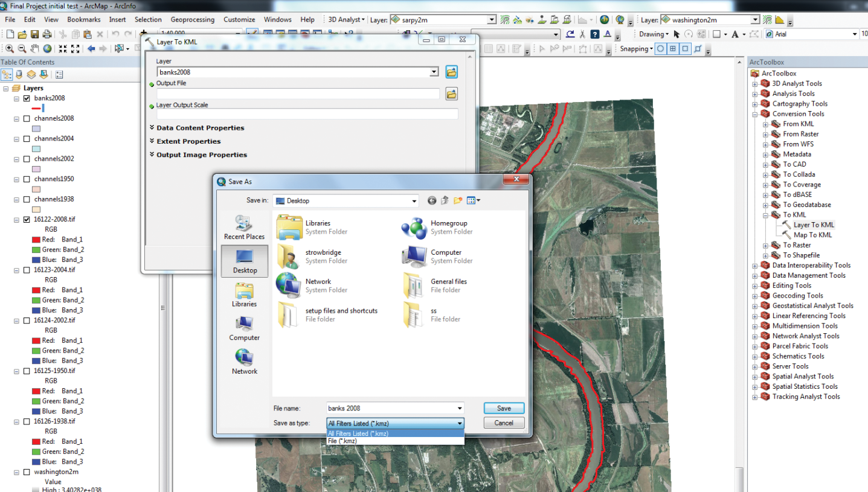Click the Cancel button in Save As

pos(504,423)
